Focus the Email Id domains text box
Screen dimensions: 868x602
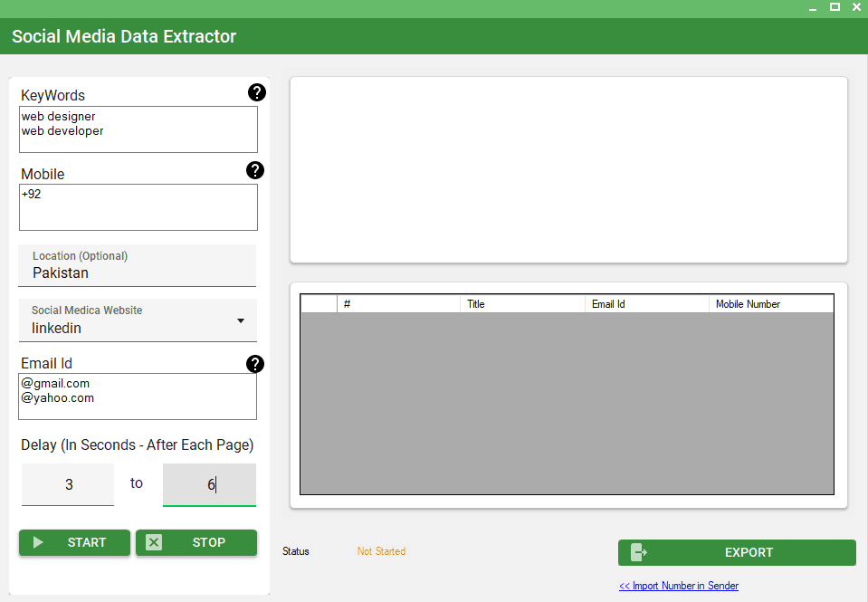coord(138,397)
